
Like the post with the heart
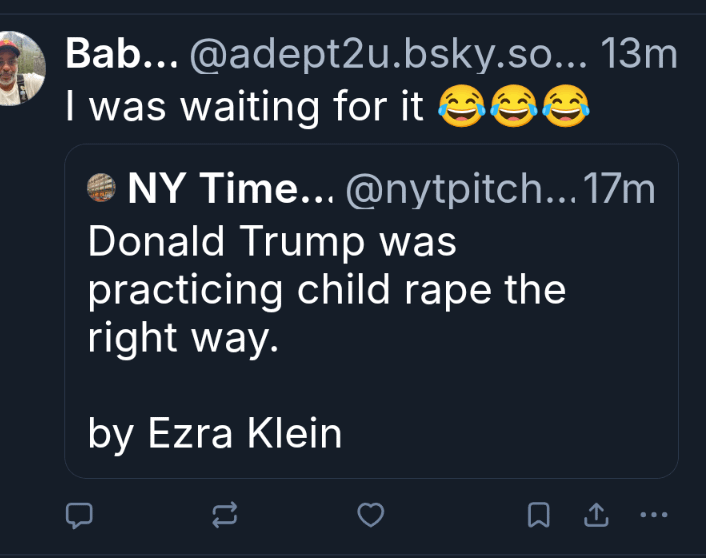coord(371,515)
